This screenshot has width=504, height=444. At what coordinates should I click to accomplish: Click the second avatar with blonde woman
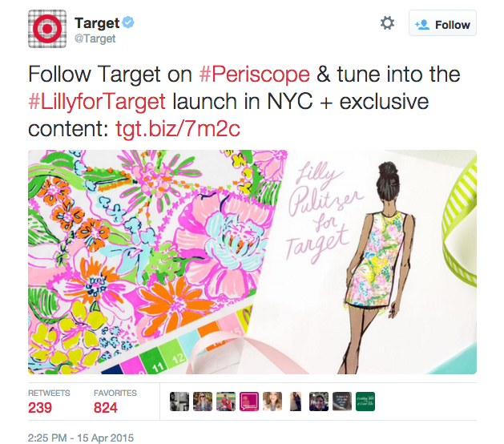(x=203, y=402)
